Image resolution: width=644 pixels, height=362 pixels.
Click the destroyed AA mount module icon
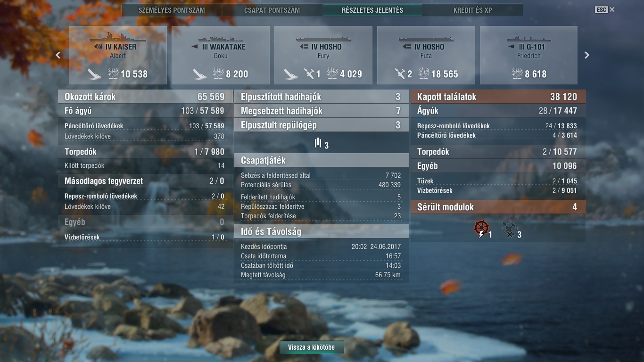[x=510, y=228]
